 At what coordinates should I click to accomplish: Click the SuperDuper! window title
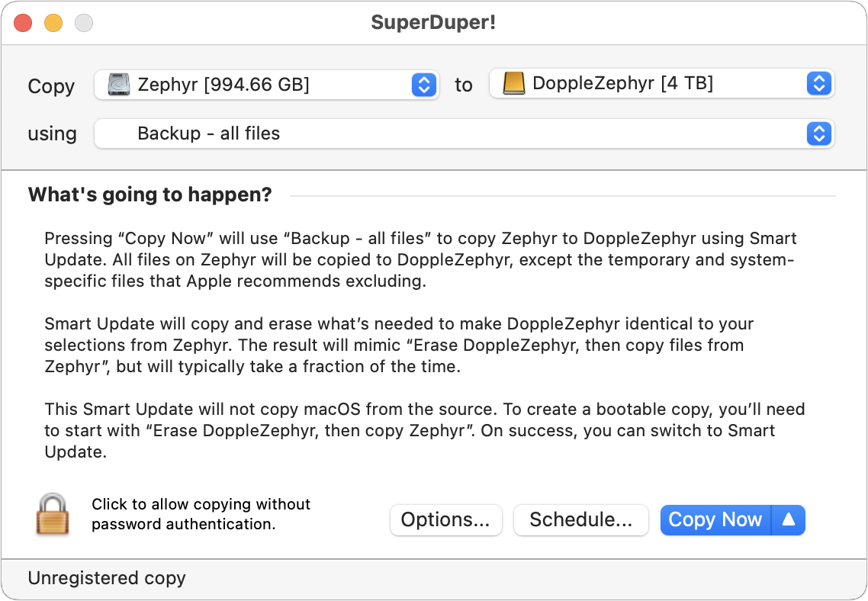pos(433,23)
